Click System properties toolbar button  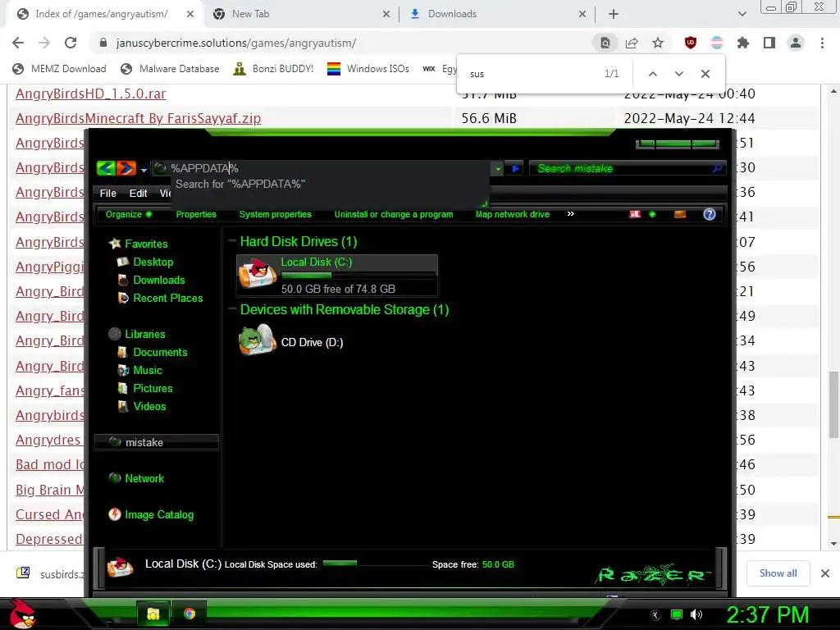point(276,214)
